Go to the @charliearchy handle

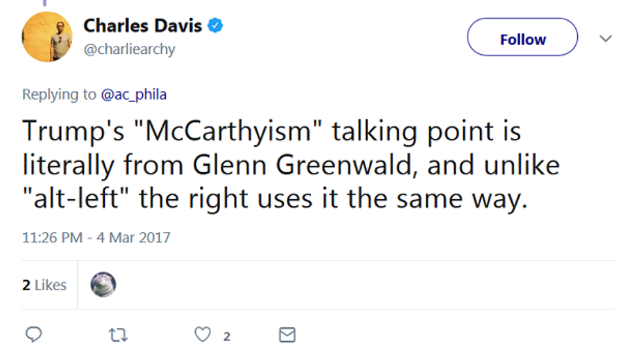tap(129, 49)
